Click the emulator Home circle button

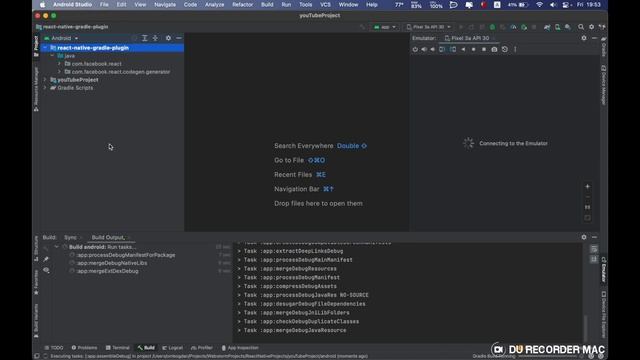point(473,49)
